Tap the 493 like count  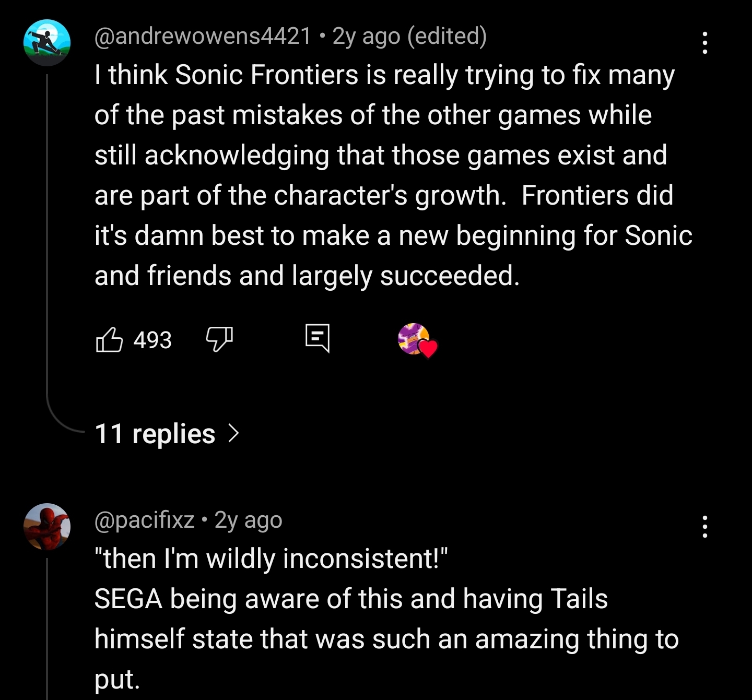152,340
